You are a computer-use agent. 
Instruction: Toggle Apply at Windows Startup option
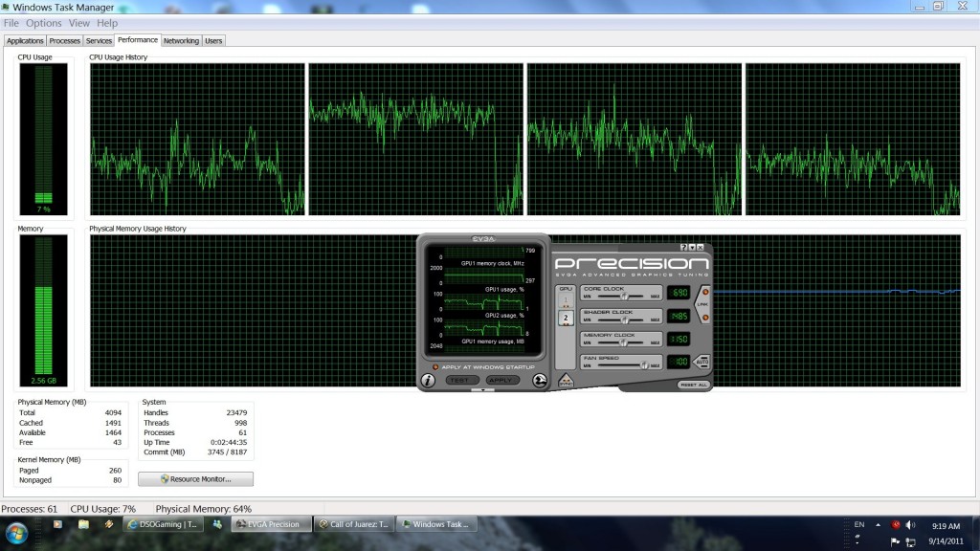[x=435, y=367]
